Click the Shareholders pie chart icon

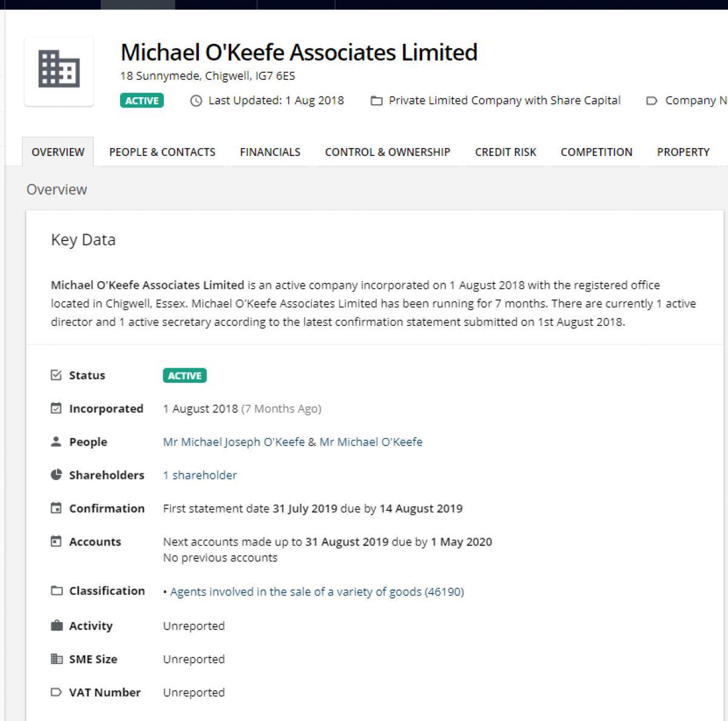[56, 475]
